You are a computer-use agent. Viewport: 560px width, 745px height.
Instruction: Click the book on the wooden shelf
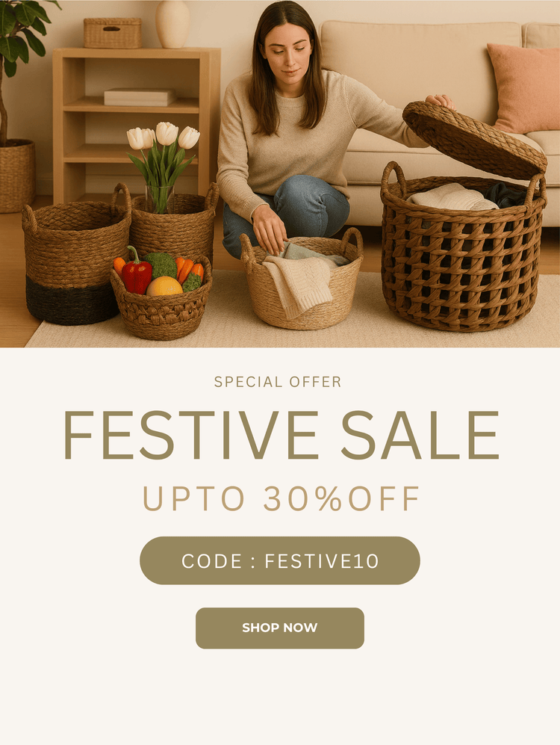[x=140, y=97]
